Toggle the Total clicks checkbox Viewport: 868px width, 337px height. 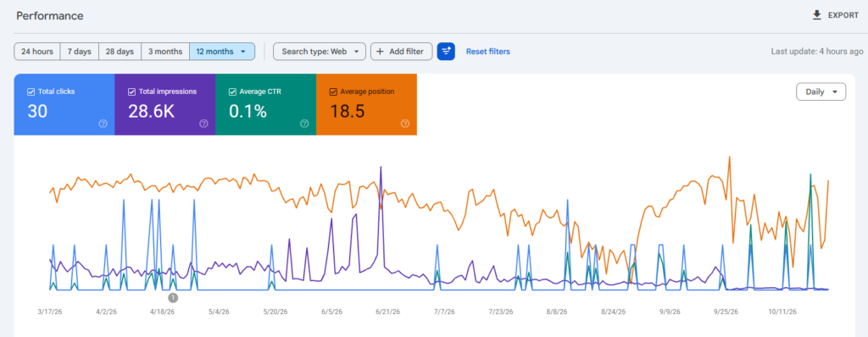31,91
